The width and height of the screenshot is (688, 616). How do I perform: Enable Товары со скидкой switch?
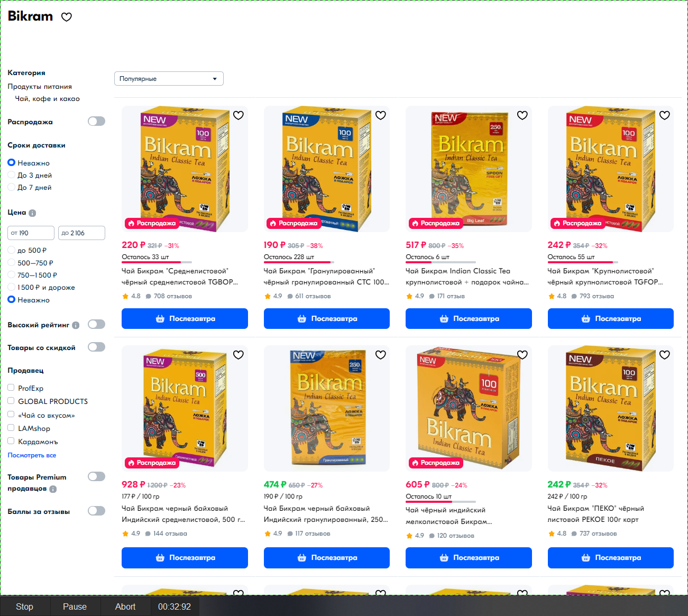point(96,347)
